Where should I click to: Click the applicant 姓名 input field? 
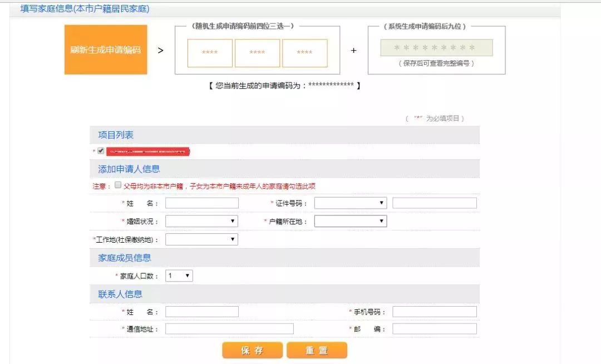coord(201,203)
